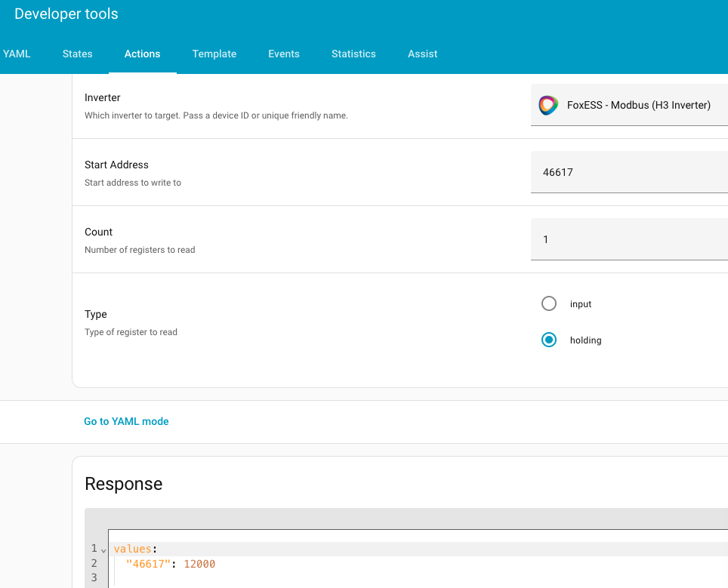Image resolution: width=728 pixels, height=588 pixels.
Task: Open the Assist tab
Action: tap(422, 54)
